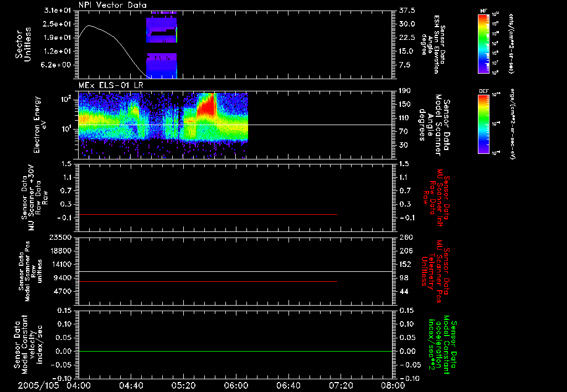The width and height of the screenshot is (567, 392).
Task: Click the green zero line in velocity panel
Action: tap(235, 351)
